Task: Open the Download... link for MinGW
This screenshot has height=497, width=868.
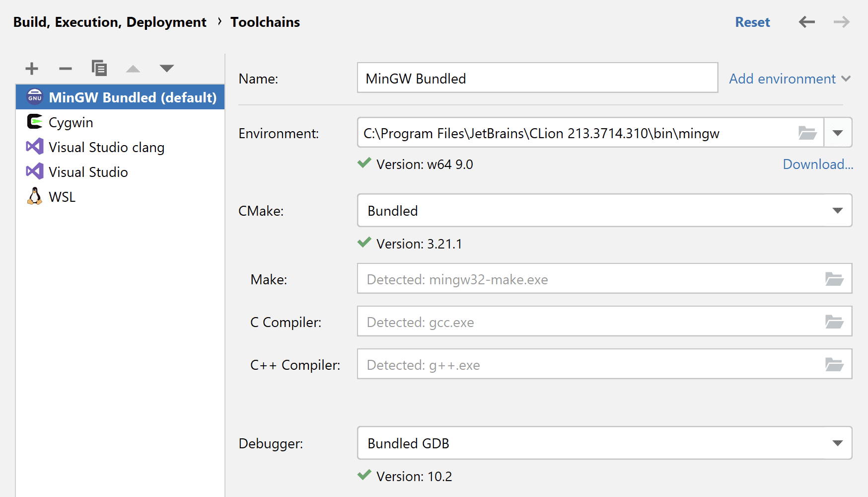Action: (818, 164)
